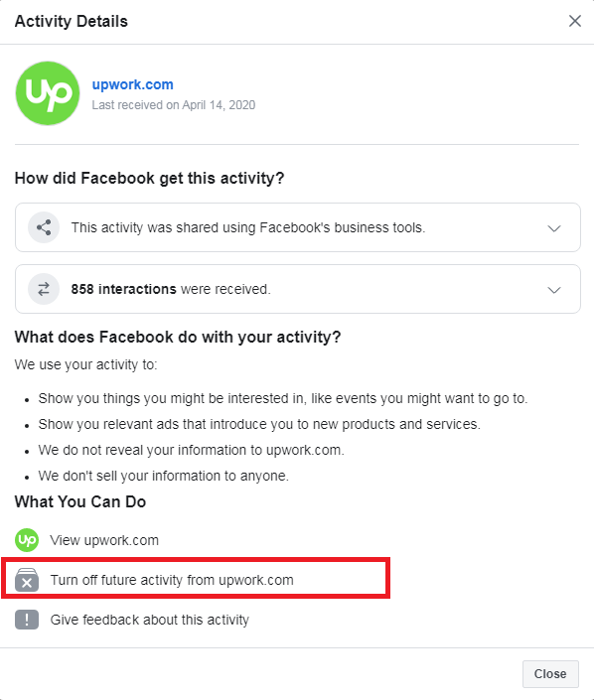Viewport: 594px width, 700px height.
Task: Close the dialog with the X icon
Action: (x=575, y=21)
